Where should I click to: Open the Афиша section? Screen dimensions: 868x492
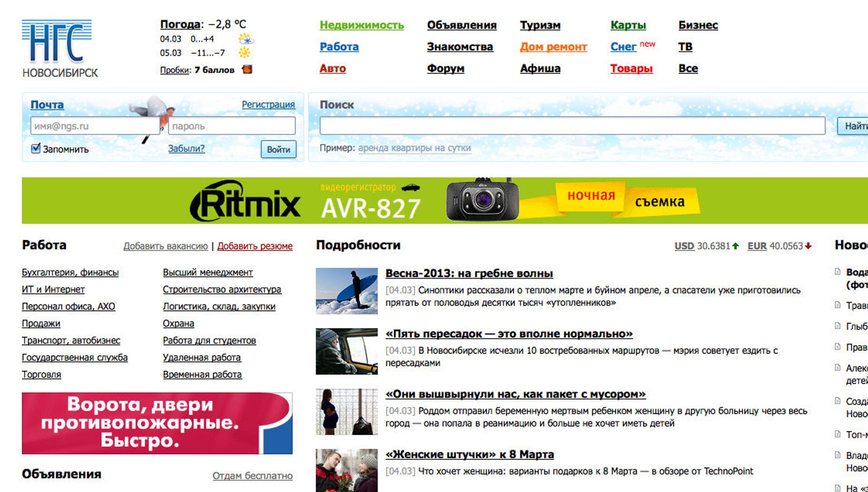click(540, 69)
